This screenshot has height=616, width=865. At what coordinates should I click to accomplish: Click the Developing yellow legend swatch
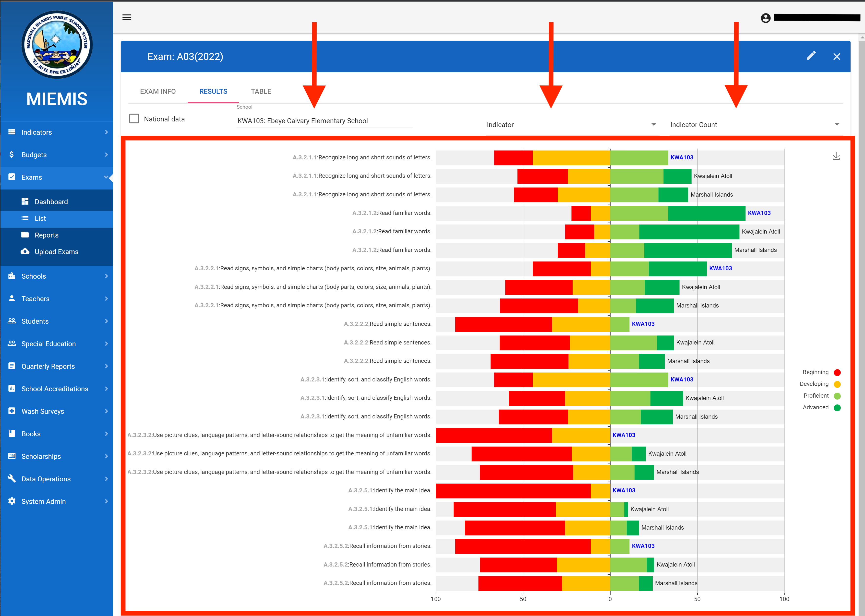click(x=837, y=384)
